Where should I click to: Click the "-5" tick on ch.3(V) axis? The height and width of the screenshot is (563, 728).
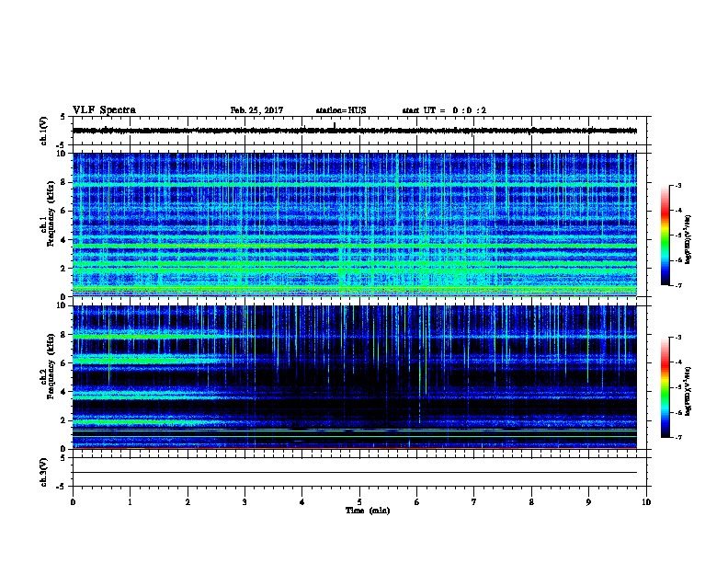tap(61, 487)
